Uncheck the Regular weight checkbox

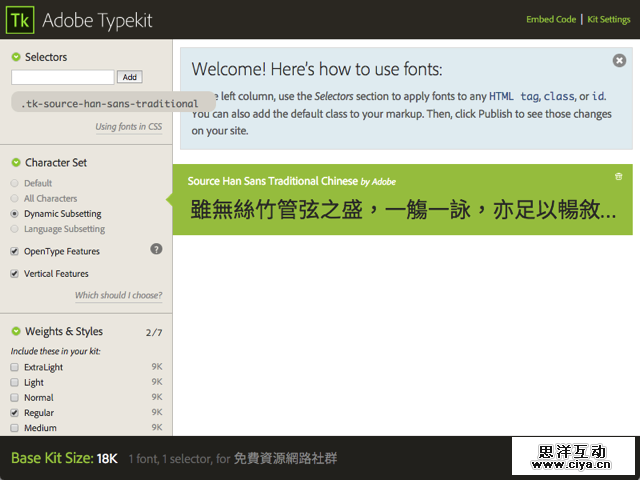click(14, 413)
